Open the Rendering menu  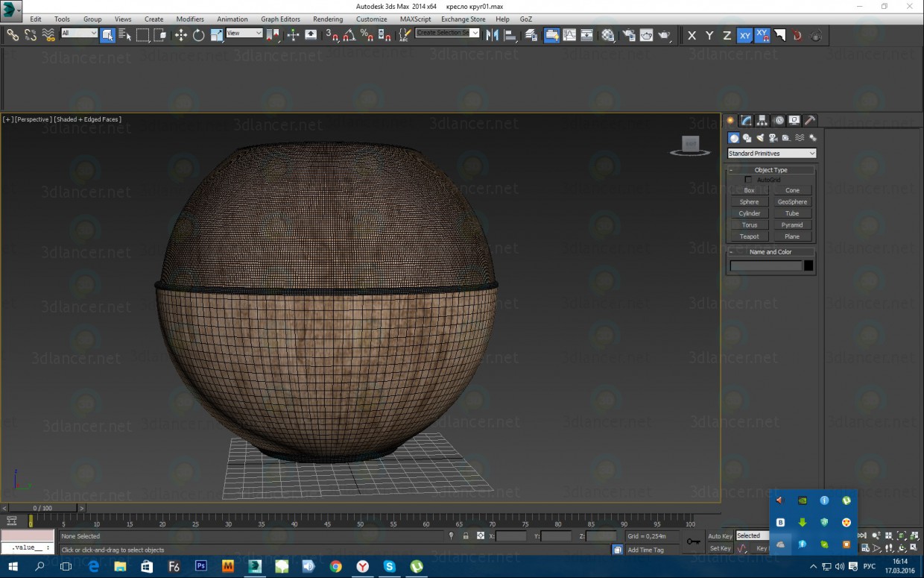pyautogui.click(x=328, y=19)
